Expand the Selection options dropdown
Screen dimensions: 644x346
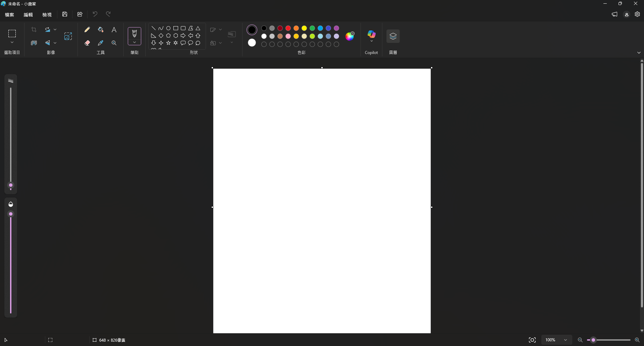pos(12,43)
